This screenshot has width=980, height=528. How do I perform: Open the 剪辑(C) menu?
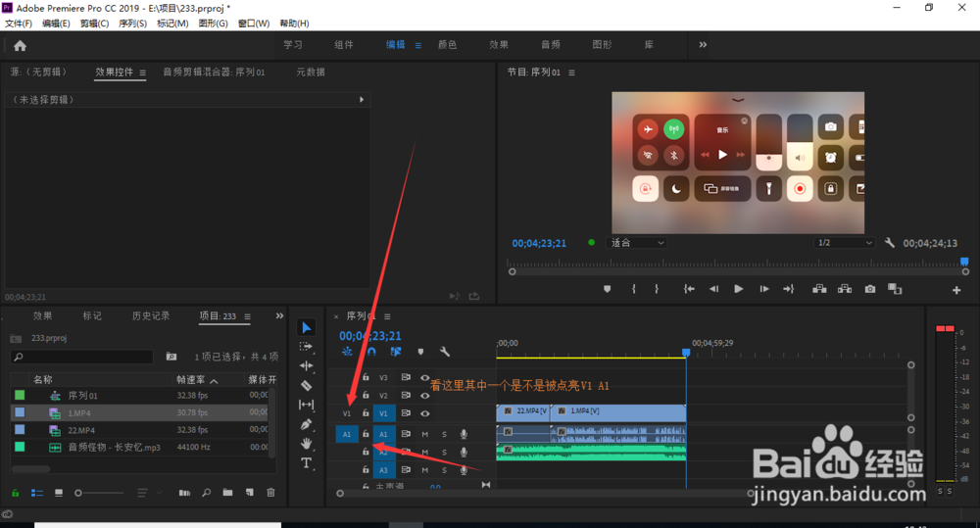coord(94,24)
